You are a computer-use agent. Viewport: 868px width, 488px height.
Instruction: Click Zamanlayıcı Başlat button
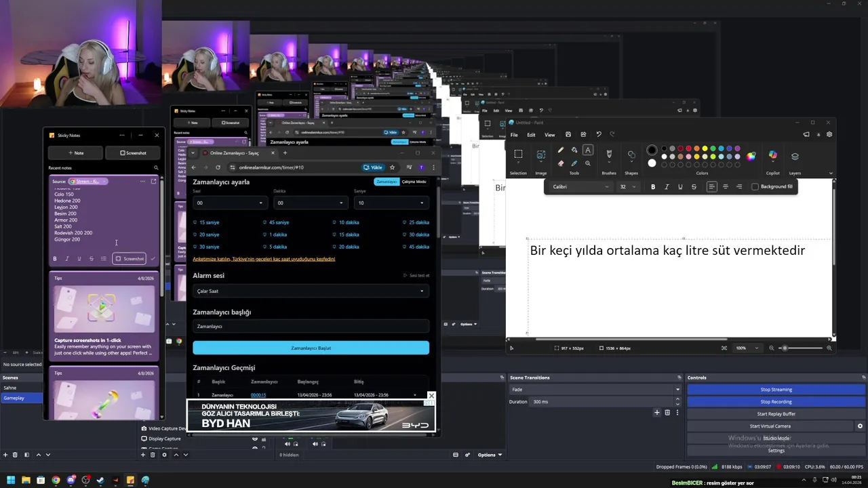pos(311,348)
